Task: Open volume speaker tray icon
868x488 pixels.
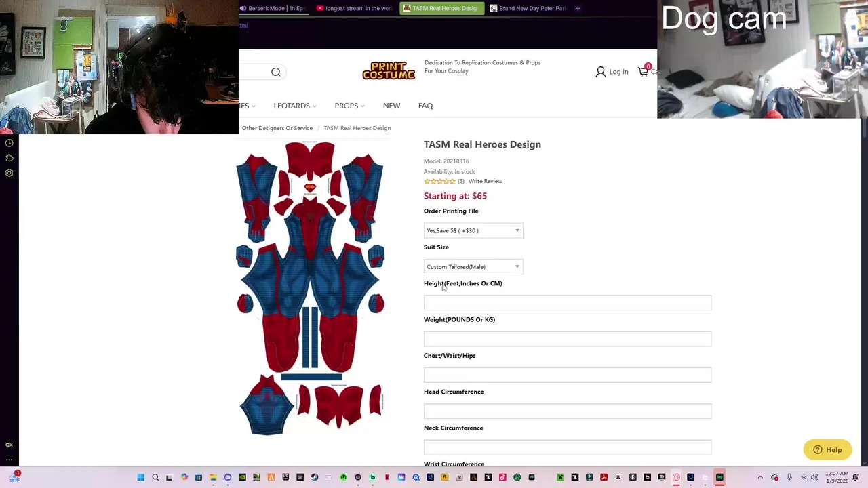Action: (814, 477)
